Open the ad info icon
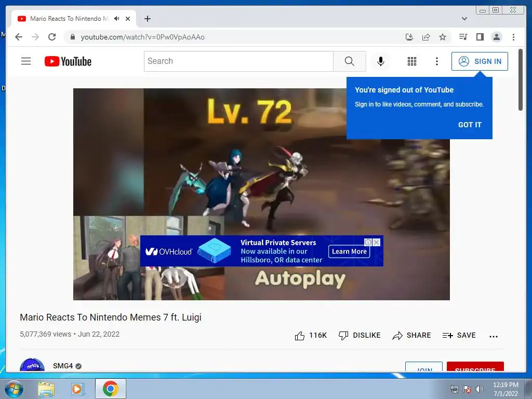 click(368, 242)
